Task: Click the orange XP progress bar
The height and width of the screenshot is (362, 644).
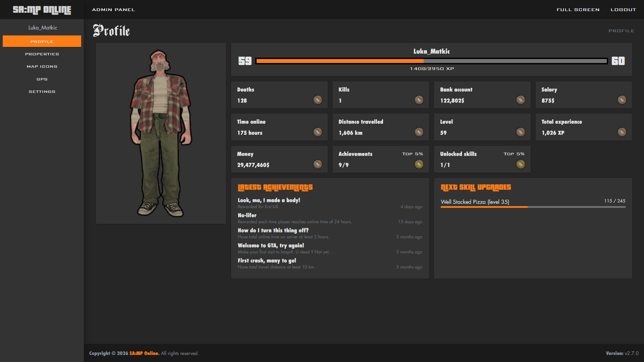Action: coord(339,61)
